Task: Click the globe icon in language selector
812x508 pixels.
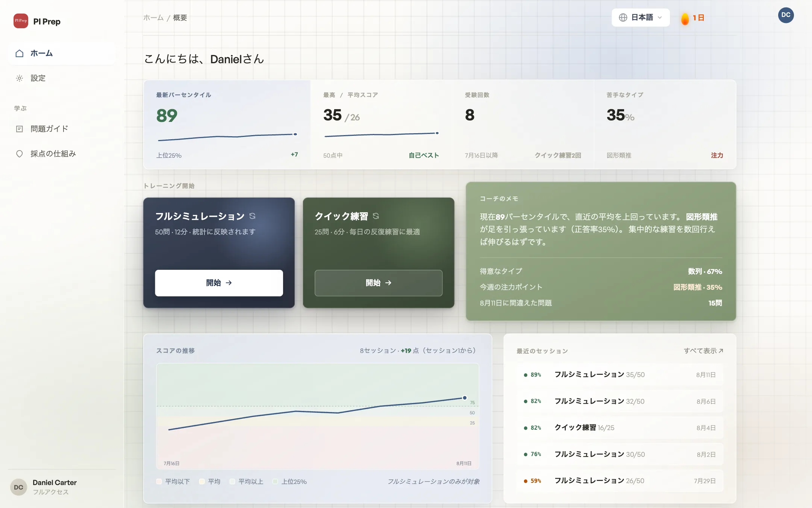Action: pyautogui.click(x=623, y=18)
